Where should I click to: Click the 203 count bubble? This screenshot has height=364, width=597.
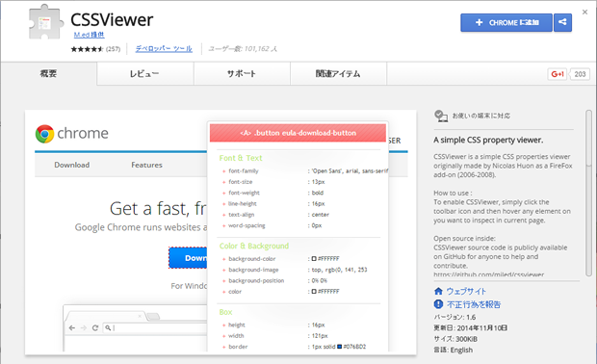tap(580, 74)
